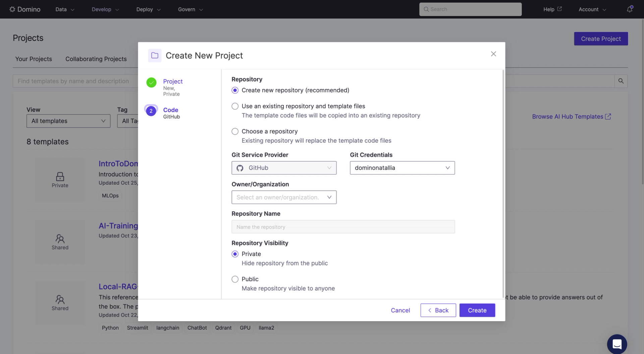Select Use an existing repository and template files
The image size is (644, 354).
(x=235, y=106)
